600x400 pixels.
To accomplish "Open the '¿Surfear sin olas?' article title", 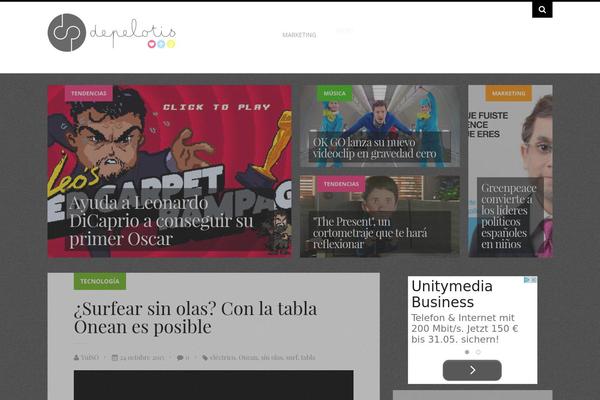I will click(195, 318).
